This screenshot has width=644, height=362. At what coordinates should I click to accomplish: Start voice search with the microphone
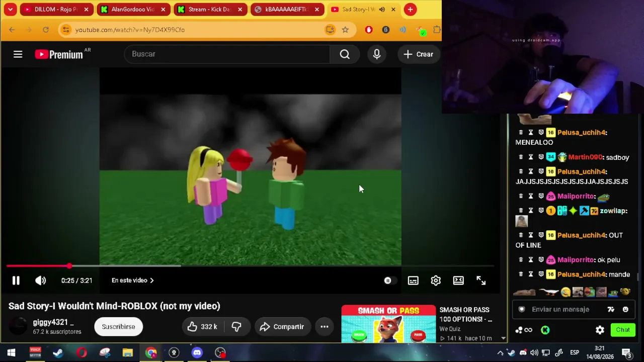pos(377,54)
